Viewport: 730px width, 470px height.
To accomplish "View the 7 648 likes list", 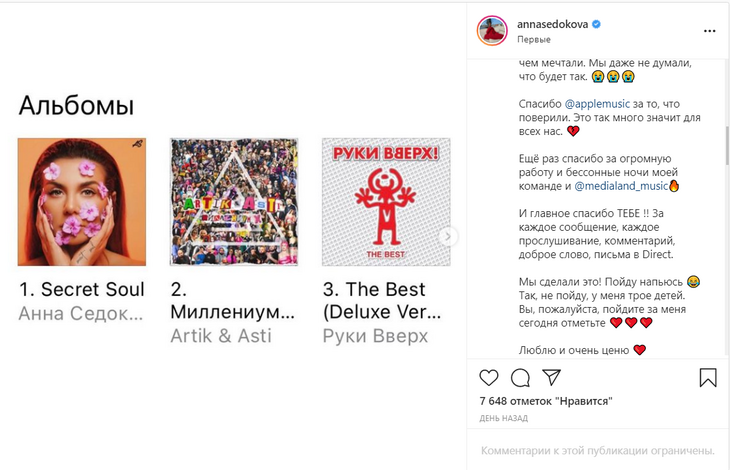I will coord(546,401).
